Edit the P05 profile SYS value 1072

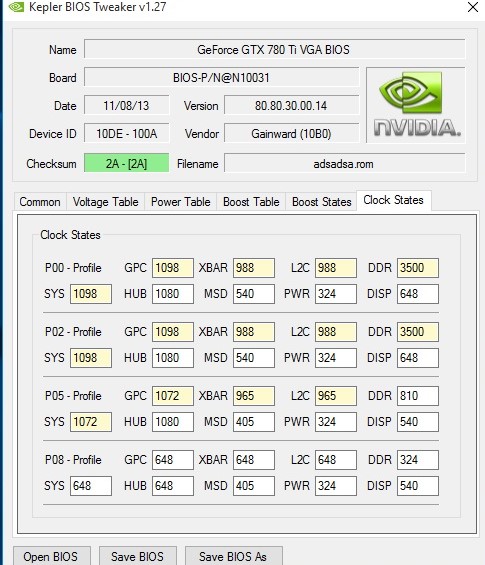coord(91,422)
